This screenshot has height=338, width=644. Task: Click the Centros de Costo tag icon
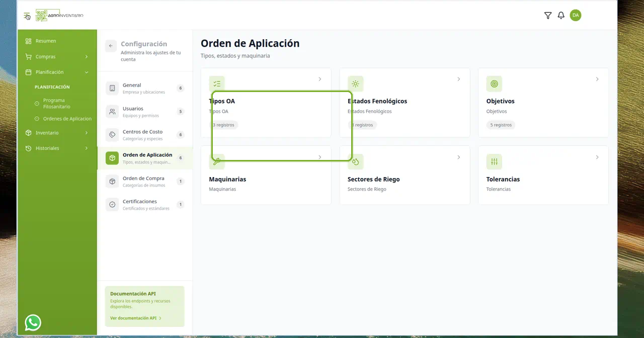(112, 135)
